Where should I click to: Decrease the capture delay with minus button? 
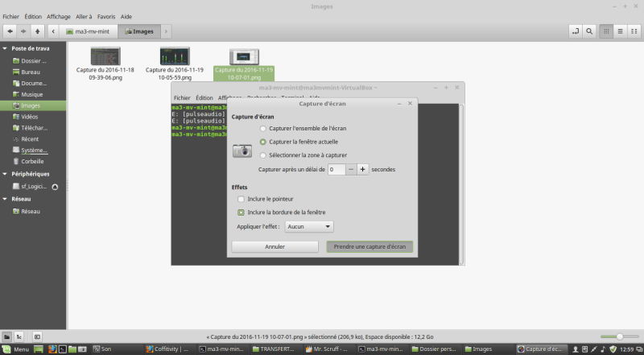click(351, 169)
